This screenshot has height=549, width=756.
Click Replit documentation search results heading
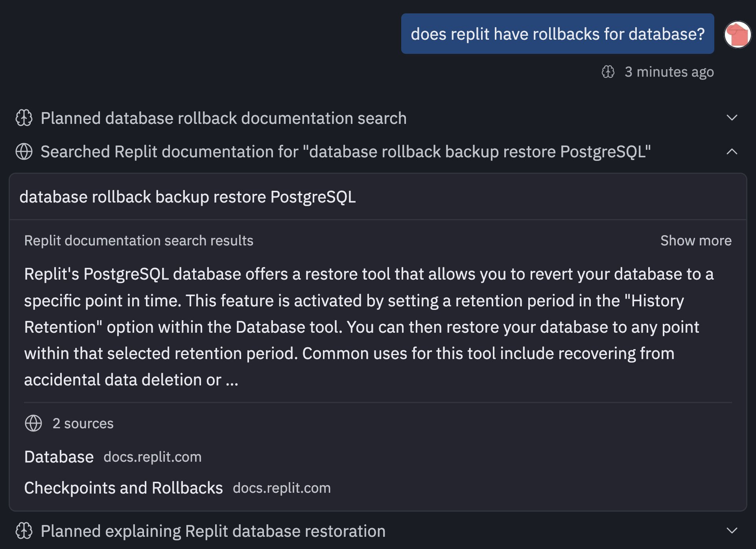click(x=139, y=241)
